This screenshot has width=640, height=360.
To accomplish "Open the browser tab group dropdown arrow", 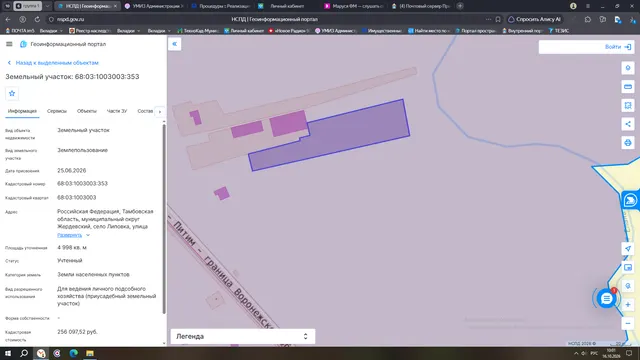I will [47, 6].
